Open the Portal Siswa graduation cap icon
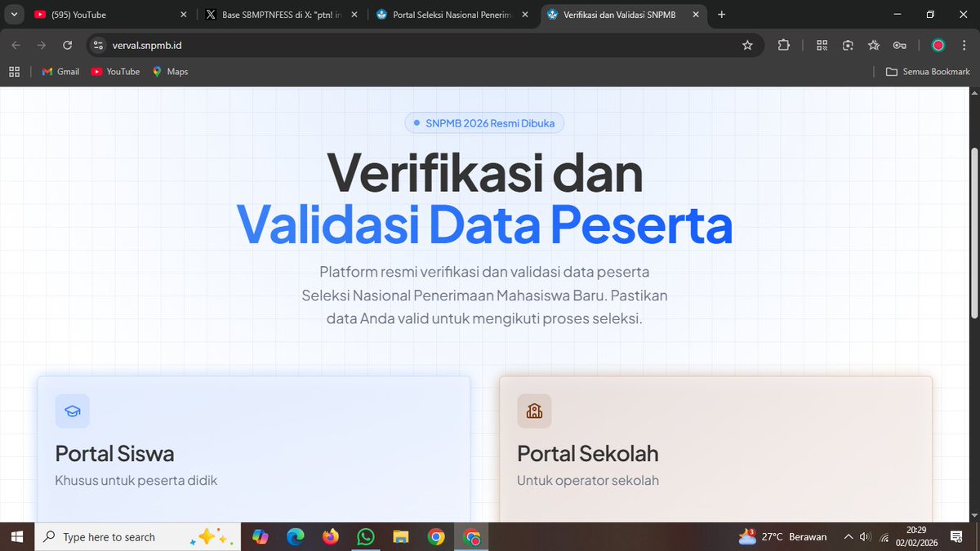The image size is (980, 551). 73,411
